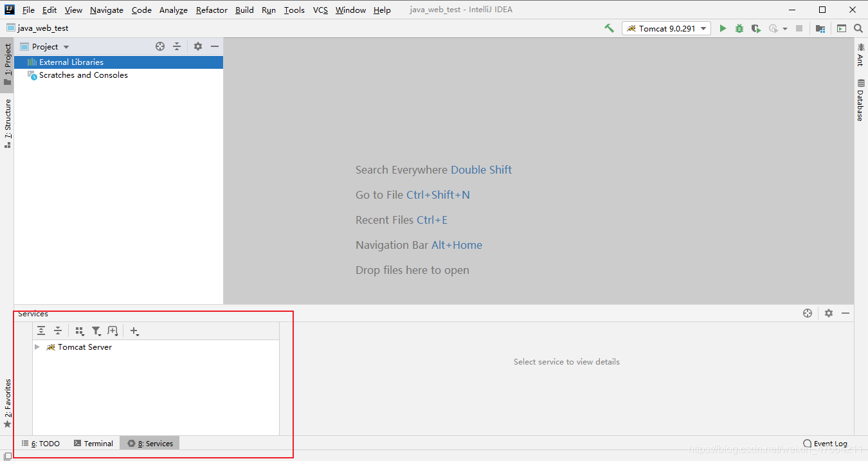Select the Tomcat Server services row

pos(156,347)
